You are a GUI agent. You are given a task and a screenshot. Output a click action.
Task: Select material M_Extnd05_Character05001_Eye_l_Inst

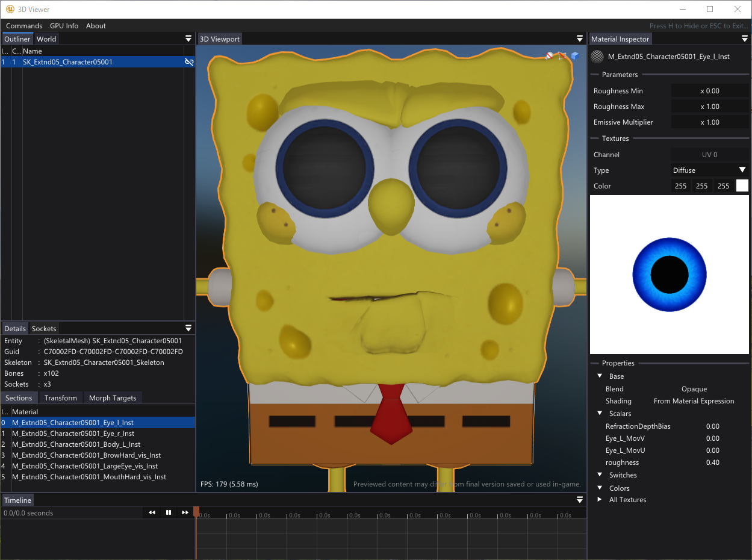pyautogui.click(x=98, y=423)
